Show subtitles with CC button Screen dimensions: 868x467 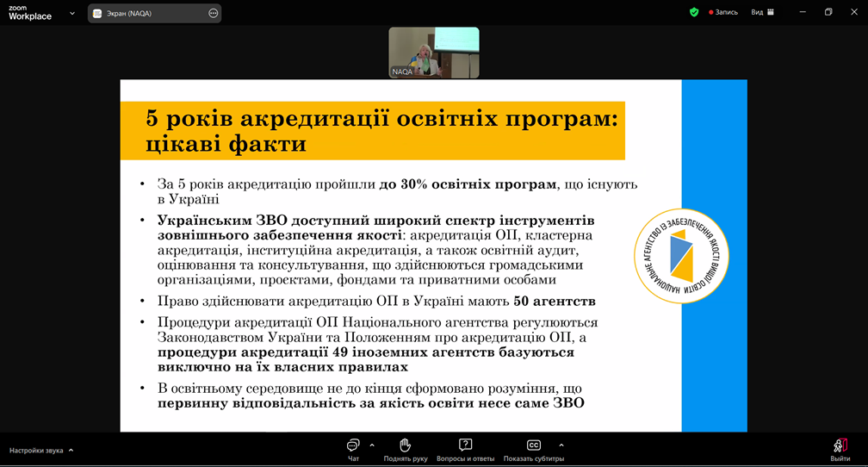(534, 450)
